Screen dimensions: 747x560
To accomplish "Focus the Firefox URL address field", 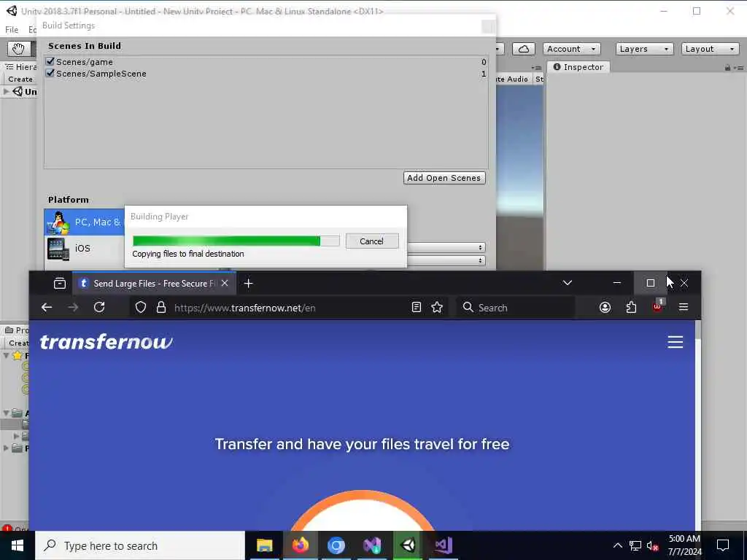I will 289,308.
